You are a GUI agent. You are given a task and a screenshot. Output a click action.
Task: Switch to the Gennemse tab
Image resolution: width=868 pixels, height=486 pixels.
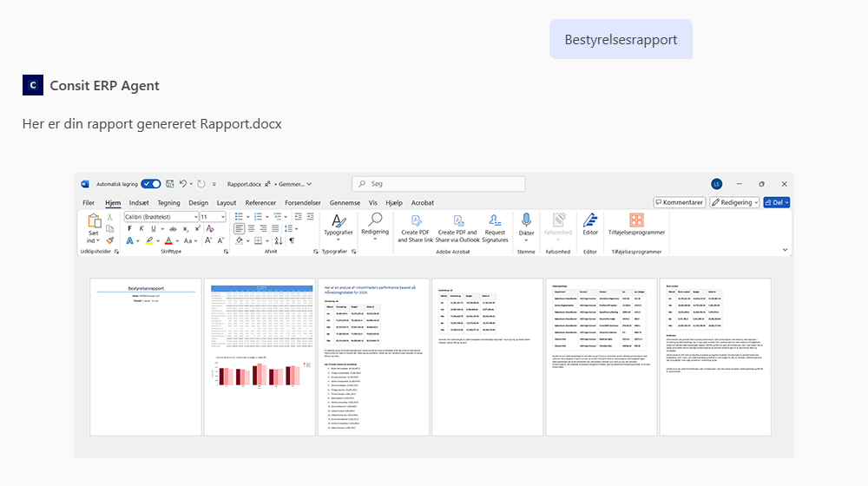(x=345, y=203)
